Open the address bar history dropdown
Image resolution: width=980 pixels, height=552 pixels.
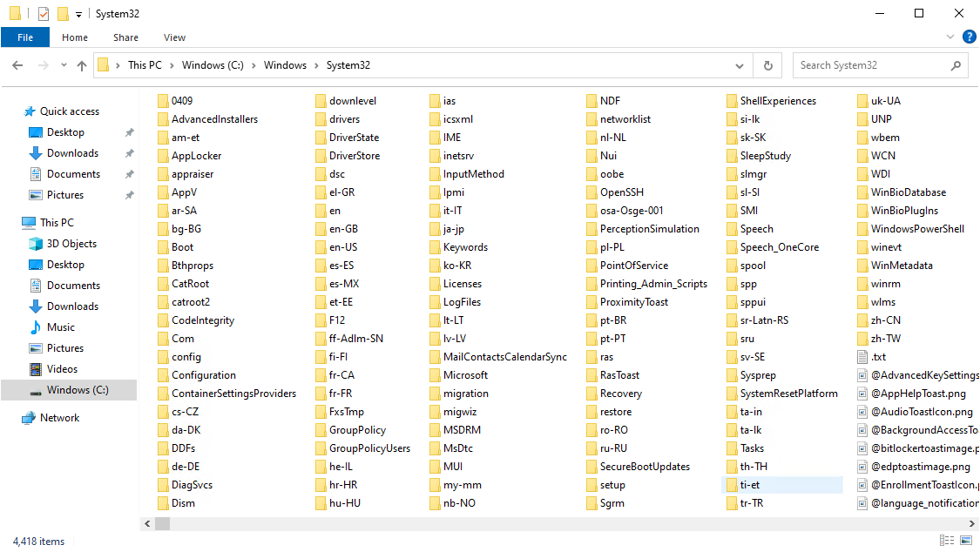pyautogui.click(x=740, y=65)
